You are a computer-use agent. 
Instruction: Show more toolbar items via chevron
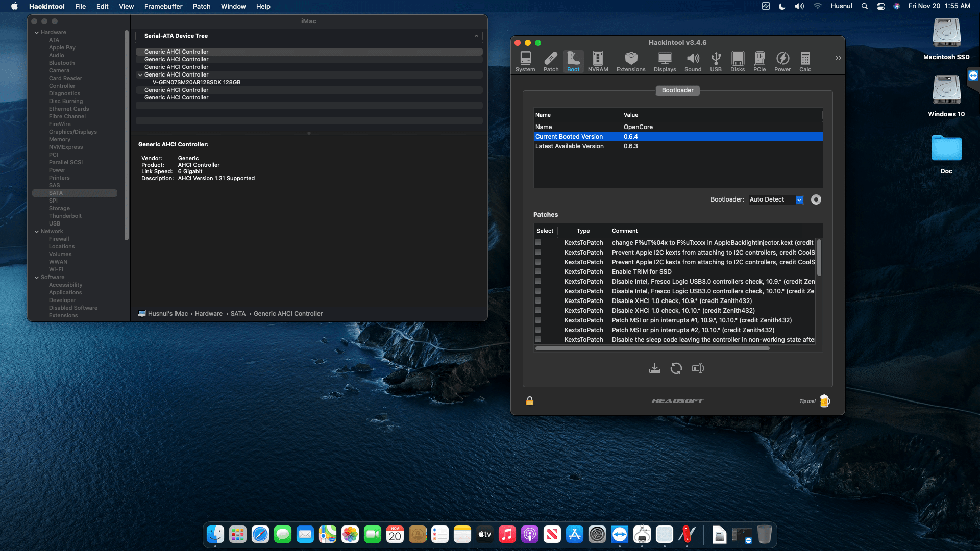[x=838, y=58]
